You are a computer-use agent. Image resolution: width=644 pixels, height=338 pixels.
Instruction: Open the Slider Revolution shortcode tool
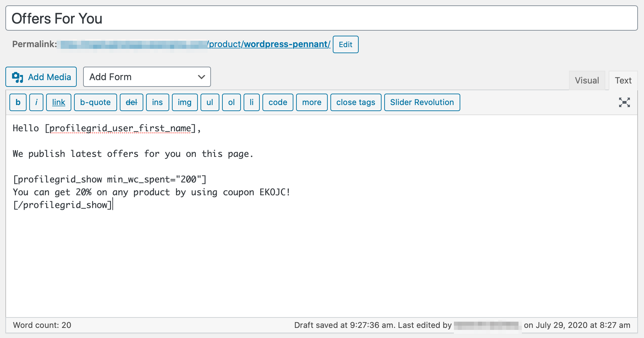422,102
